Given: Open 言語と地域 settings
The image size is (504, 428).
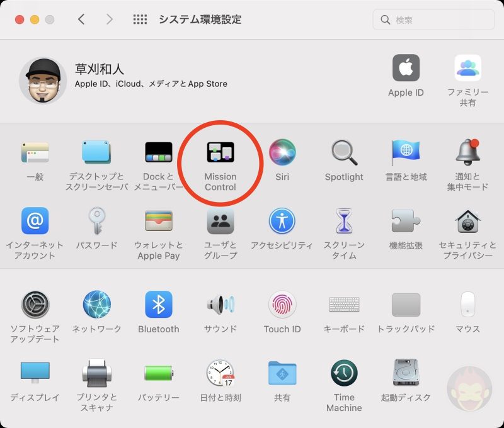Looking at the screenshot, I should click(405, 152).
